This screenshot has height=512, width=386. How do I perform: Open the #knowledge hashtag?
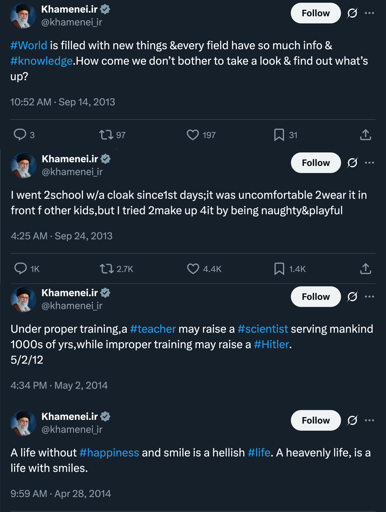point(41,61)
